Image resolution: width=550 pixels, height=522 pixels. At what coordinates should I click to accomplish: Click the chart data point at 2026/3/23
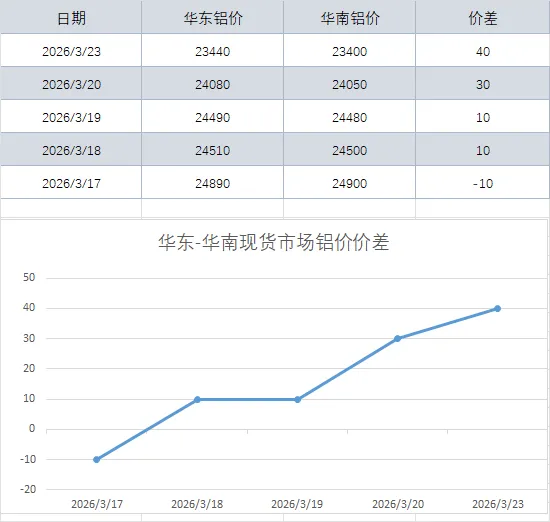[497, 308]
